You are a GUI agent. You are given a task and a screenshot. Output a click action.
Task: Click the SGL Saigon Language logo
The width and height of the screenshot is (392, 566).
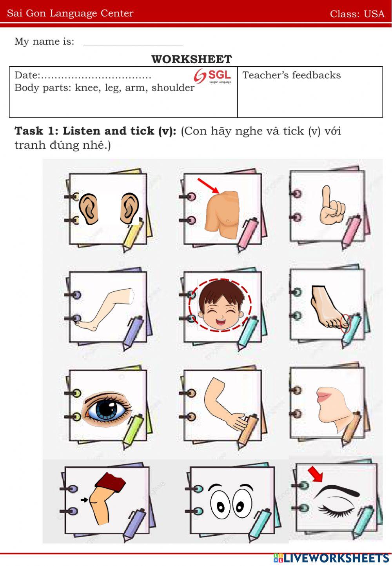point(213,76)
